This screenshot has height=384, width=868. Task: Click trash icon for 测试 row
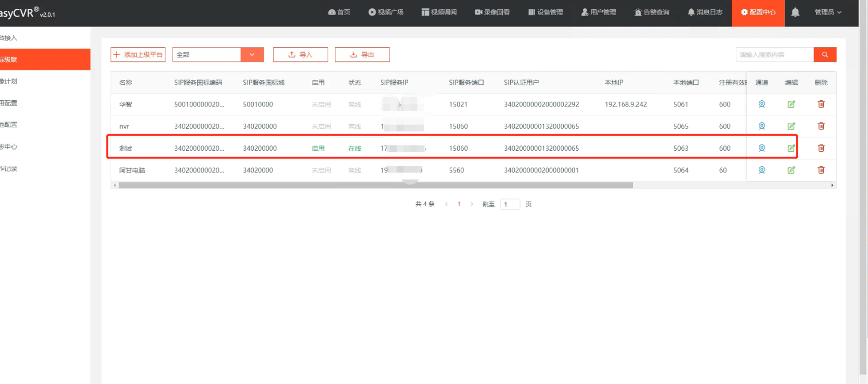[821, 148]
